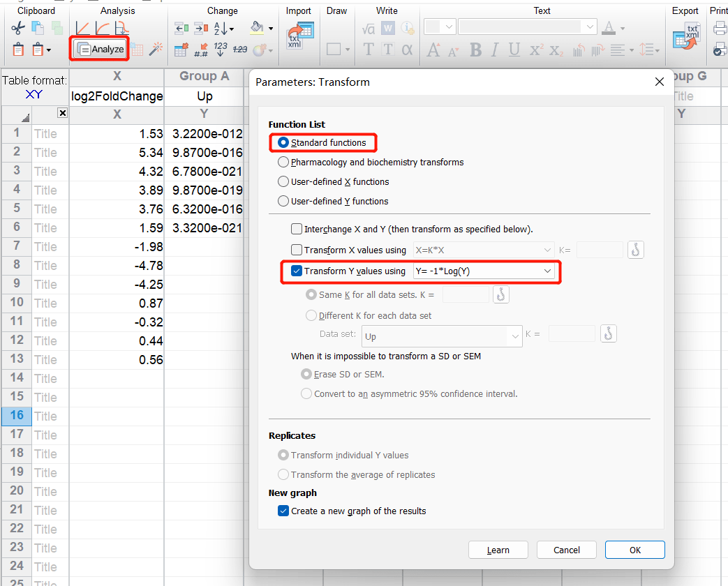This screenshot has width=728, height=586.
Task: Click the Export txt/xml icon
Action: click(x=686, y=35)
